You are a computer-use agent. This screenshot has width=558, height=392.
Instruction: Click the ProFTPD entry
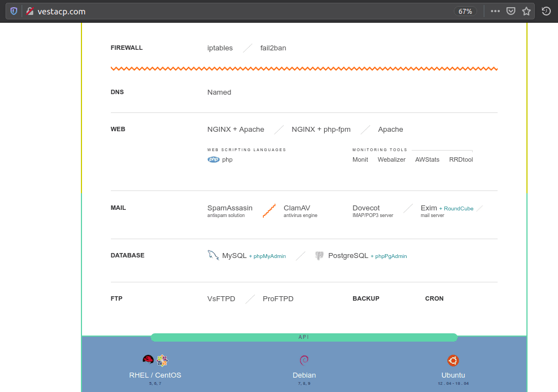[278, 299]
